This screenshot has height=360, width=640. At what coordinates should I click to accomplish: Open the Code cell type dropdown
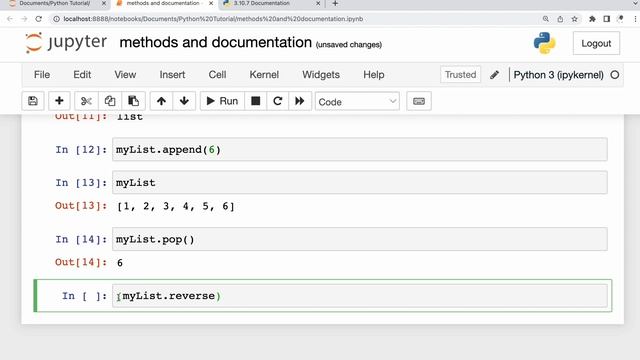357,102
